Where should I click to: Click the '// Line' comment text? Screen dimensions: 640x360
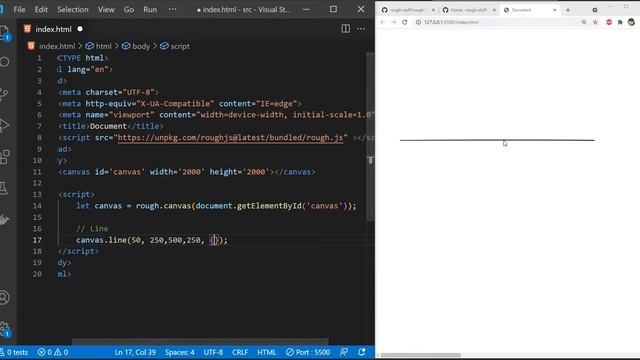[92, 229]
